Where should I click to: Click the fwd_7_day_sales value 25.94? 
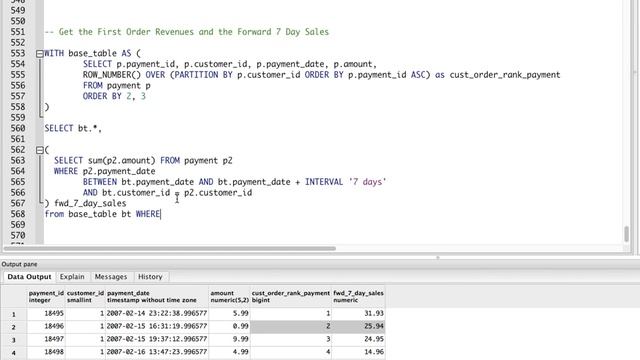coord(358,326)
